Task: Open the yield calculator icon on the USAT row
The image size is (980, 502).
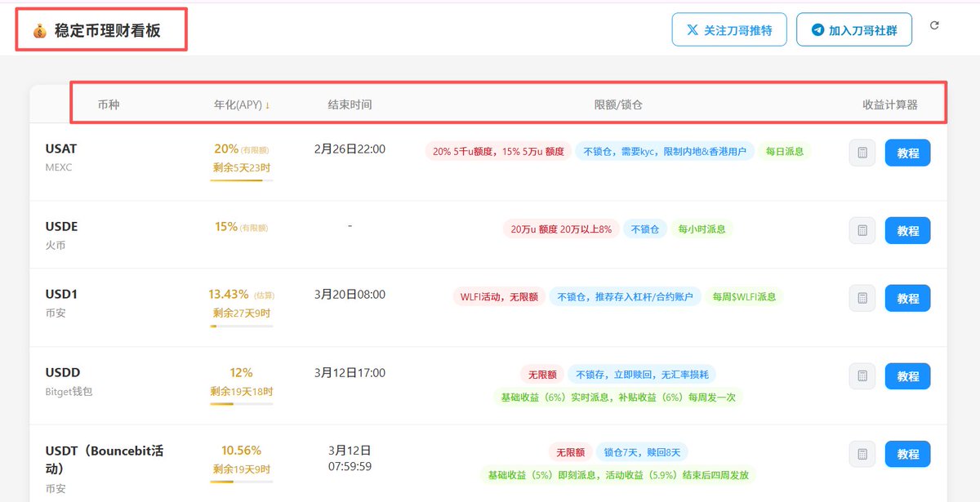Action: (x=862, y=153)
